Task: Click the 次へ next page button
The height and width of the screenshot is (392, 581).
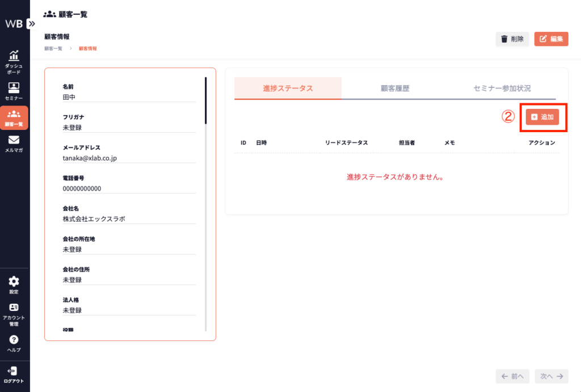Action: [x=551, y=376]
